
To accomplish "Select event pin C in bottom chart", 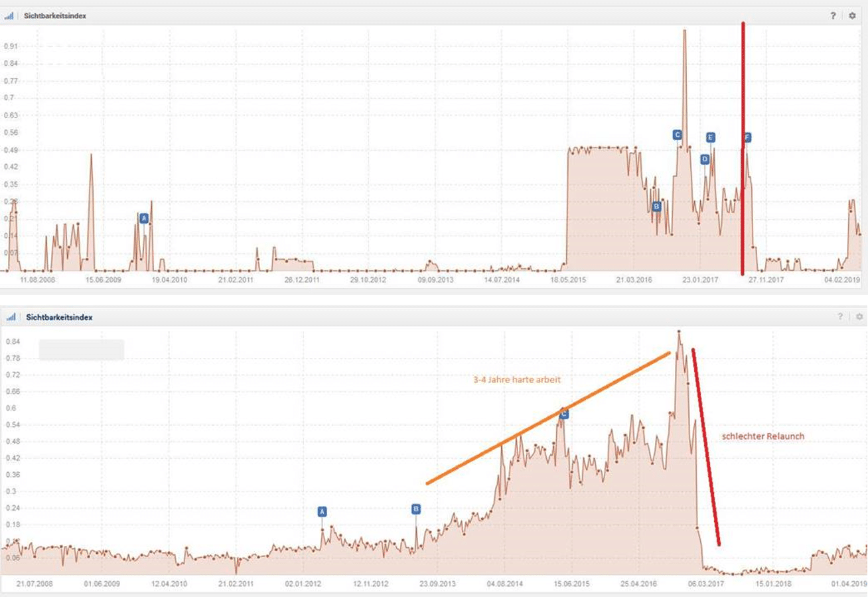I will (564, 414).
